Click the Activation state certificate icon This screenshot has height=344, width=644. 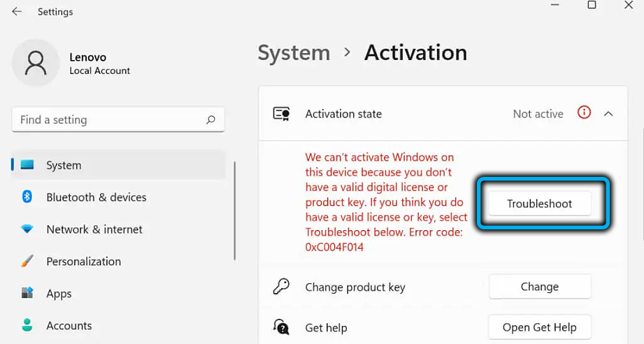[281, 114]
